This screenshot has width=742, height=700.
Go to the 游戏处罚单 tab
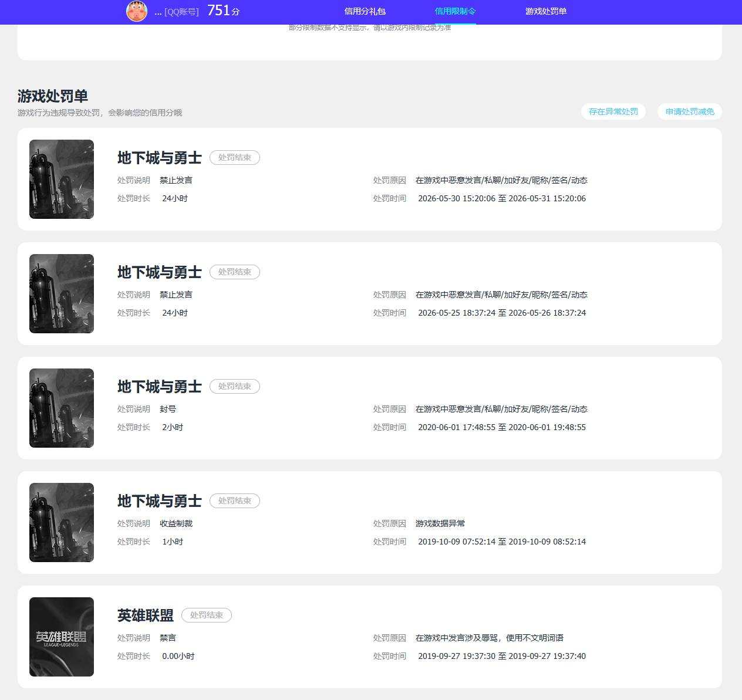[546, 11]
